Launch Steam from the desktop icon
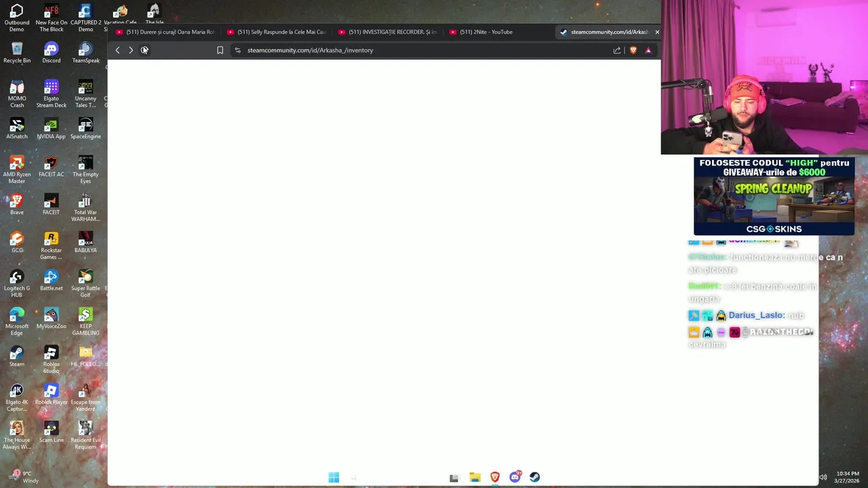 [x=17, y=357]
